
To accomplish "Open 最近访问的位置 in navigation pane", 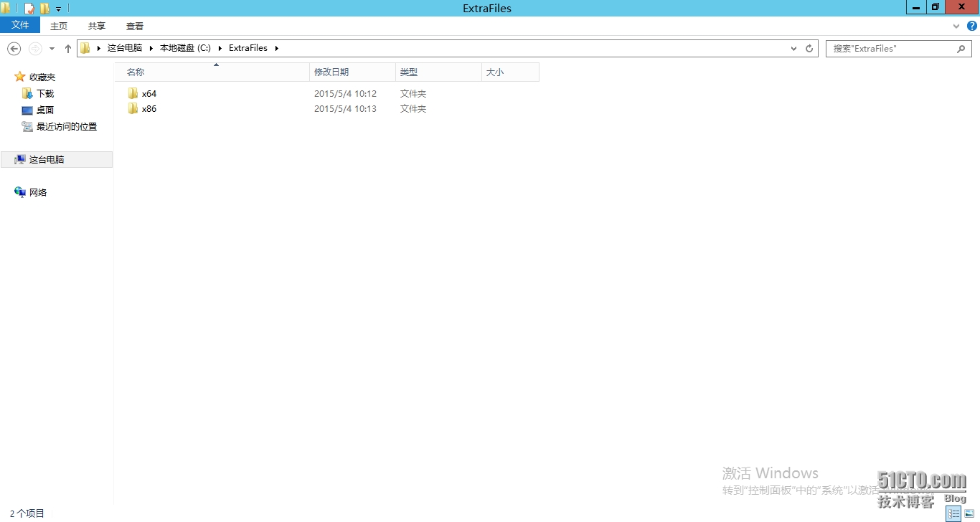I will point(67,126).
